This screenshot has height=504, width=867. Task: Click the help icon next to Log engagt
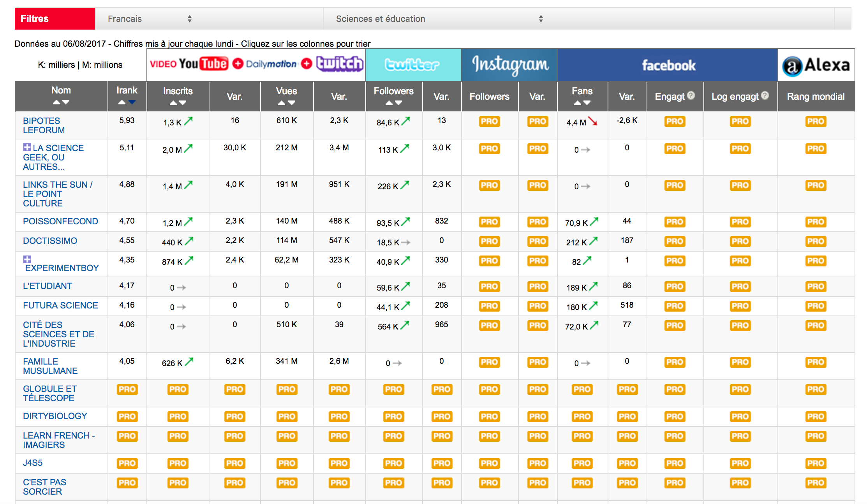click(x=765, y=95)
